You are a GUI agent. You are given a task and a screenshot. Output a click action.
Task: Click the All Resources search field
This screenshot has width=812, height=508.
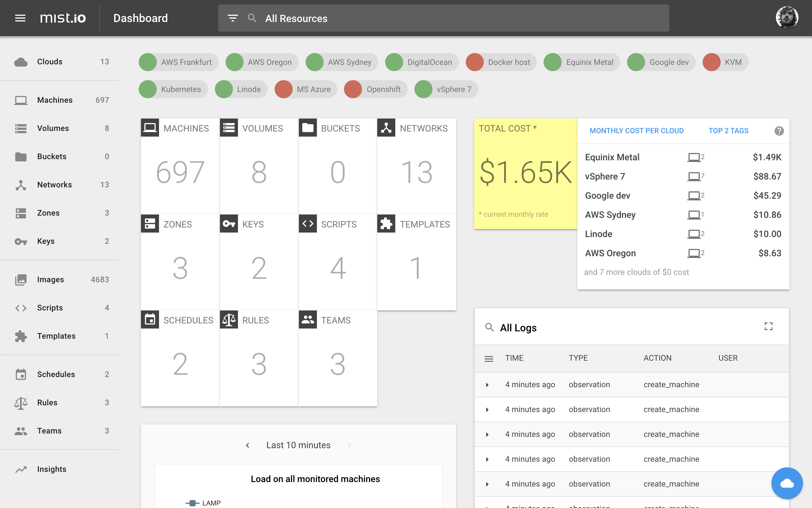pyautogui.click(x=443, y=18)
